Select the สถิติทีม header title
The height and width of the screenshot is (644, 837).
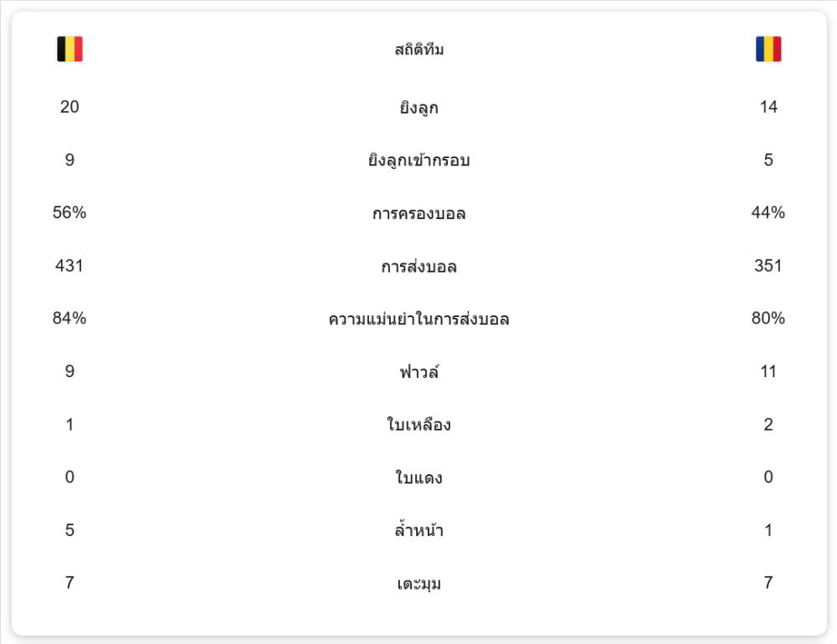pos(418,50)
